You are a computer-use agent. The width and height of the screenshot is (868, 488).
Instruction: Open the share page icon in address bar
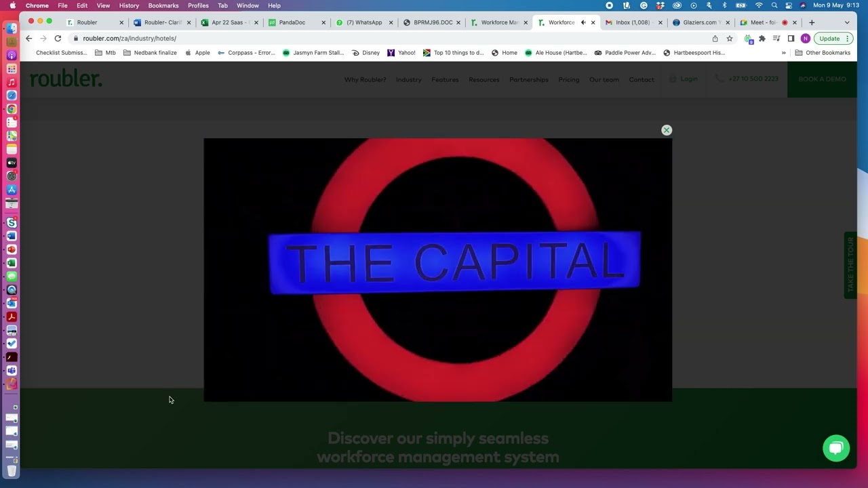[715, 39]
